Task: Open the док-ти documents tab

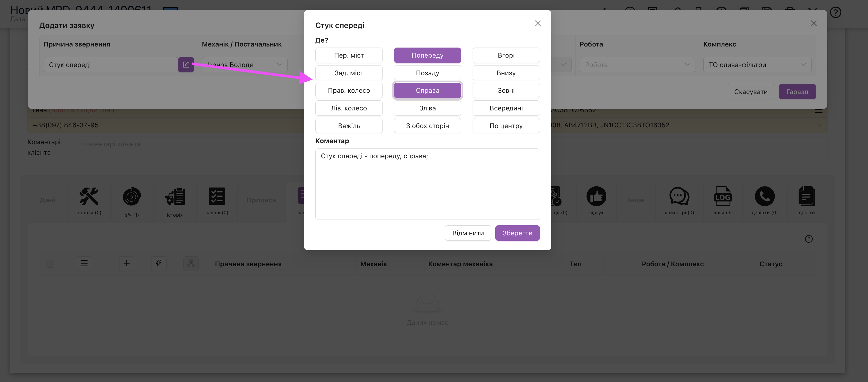Action: [x=806, y=196]
